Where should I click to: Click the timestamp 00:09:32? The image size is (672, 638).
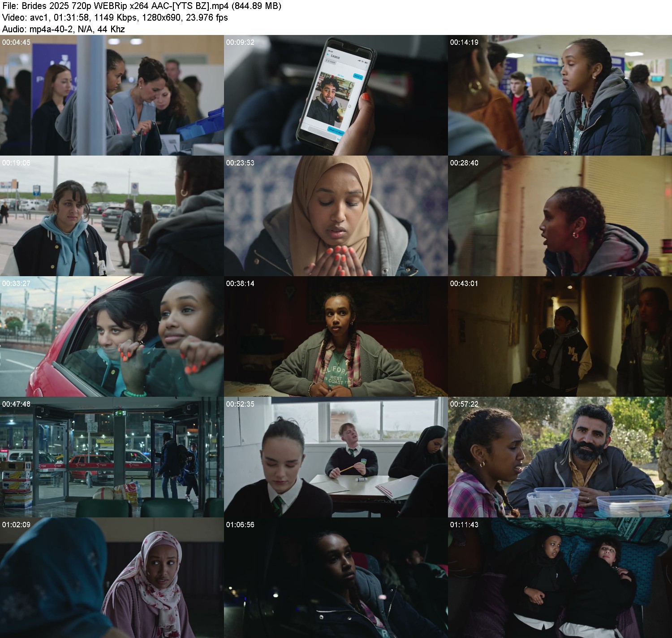tap(240, 42)
